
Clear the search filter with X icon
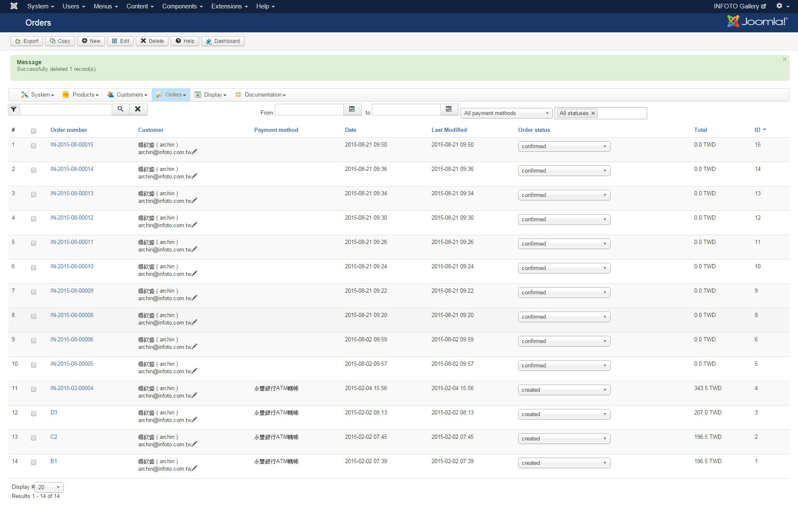(138, 109)
